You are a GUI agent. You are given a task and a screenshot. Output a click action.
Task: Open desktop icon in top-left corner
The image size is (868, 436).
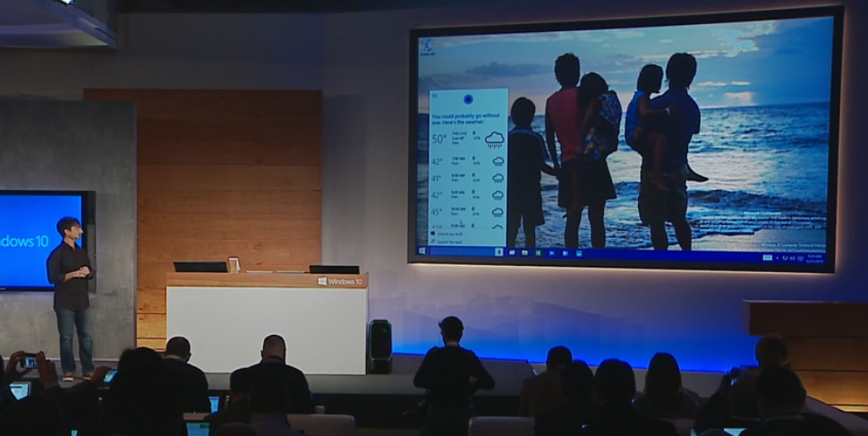(x=429, y=47)
